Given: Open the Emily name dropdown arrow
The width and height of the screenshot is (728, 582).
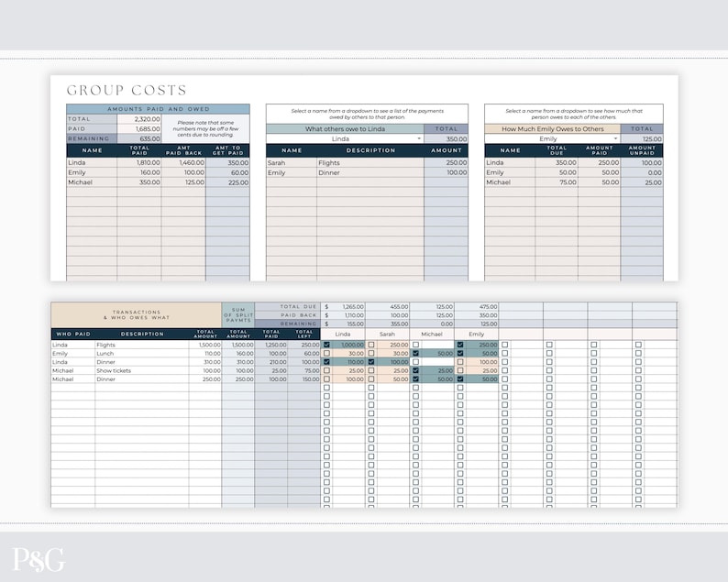Looking at the screenshot, I should tap(615, 138).
